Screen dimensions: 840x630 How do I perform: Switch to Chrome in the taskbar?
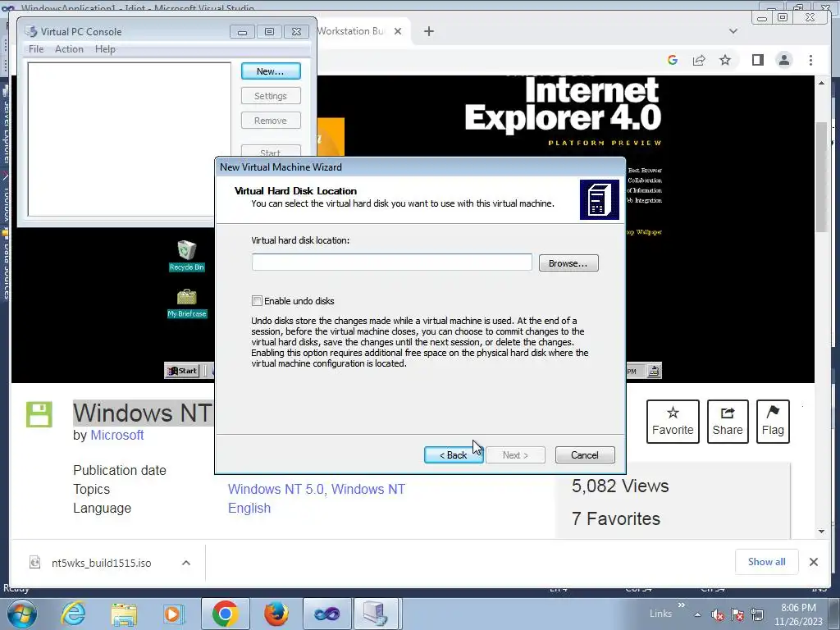(x=225, y=614)
